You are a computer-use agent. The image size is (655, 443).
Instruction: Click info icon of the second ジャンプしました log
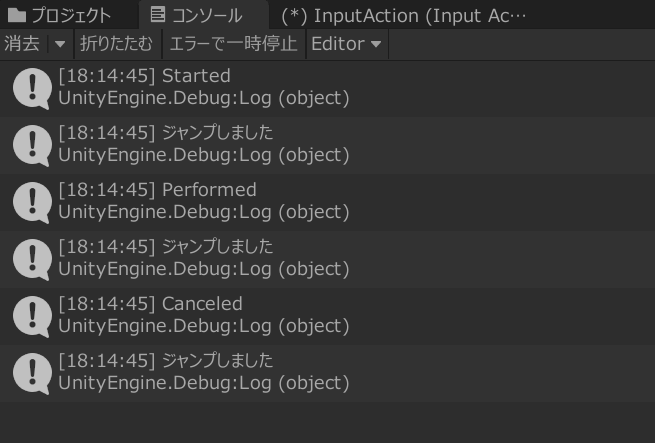tap(32, 260)
